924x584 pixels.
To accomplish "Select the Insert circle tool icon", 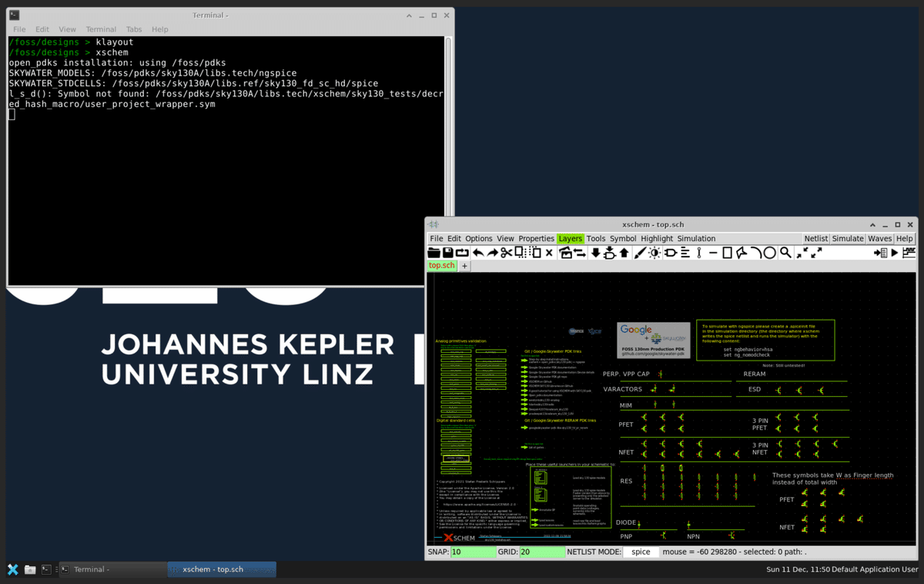I will (x=769, y=253).
